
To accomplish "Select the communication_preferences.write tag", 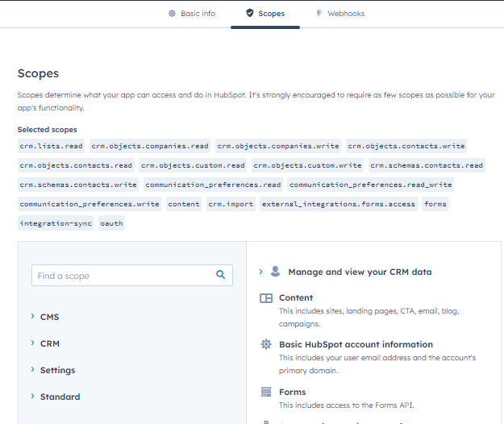I will point(90,204).
